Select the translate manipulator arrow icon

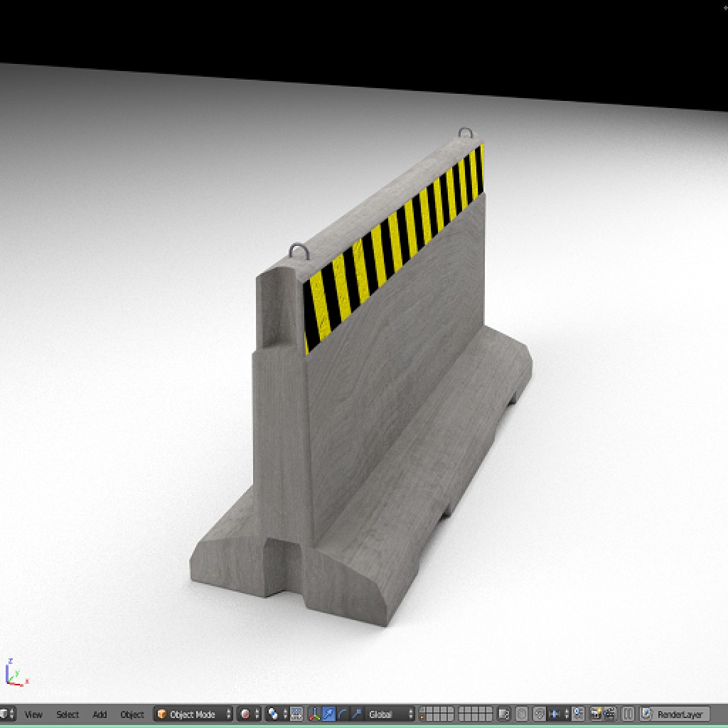coord(327,714)
